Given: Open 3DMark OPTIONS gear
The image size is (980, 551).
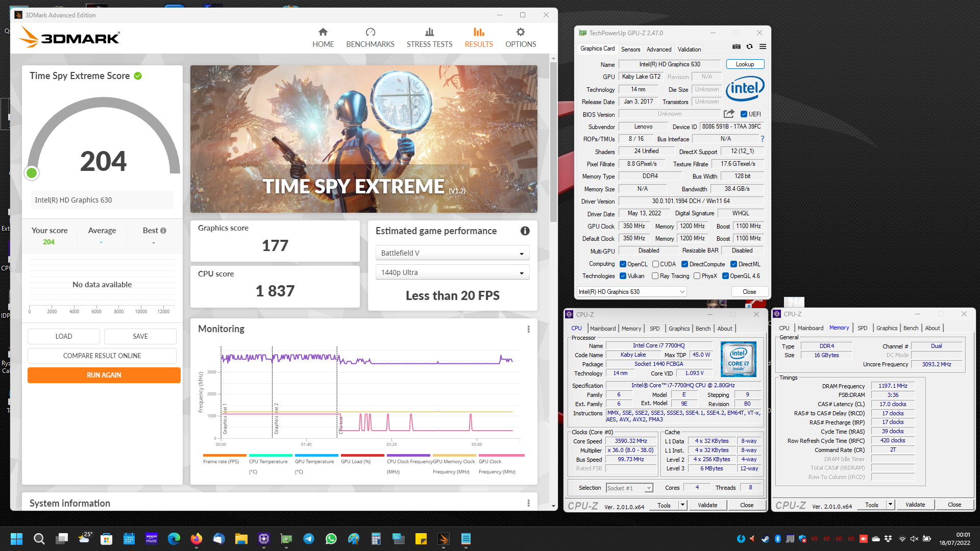Looking at the screenshot, I should [521, 38].
